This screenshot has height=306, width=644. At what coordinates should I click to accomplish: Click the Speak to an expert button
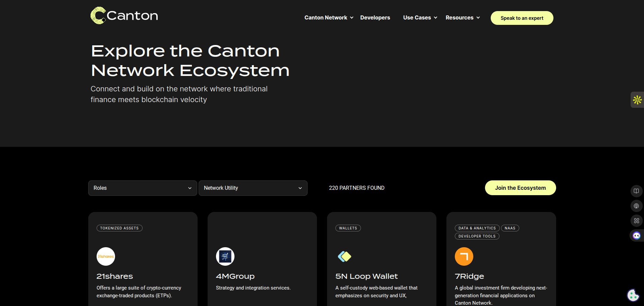coord(522,18)
